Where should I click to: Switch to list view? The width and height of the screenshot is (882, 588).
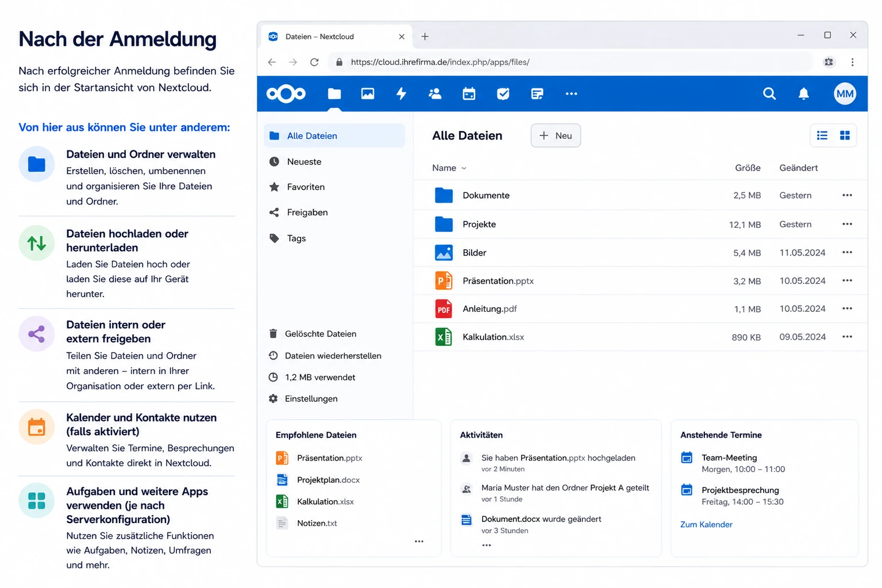[822, 136]
